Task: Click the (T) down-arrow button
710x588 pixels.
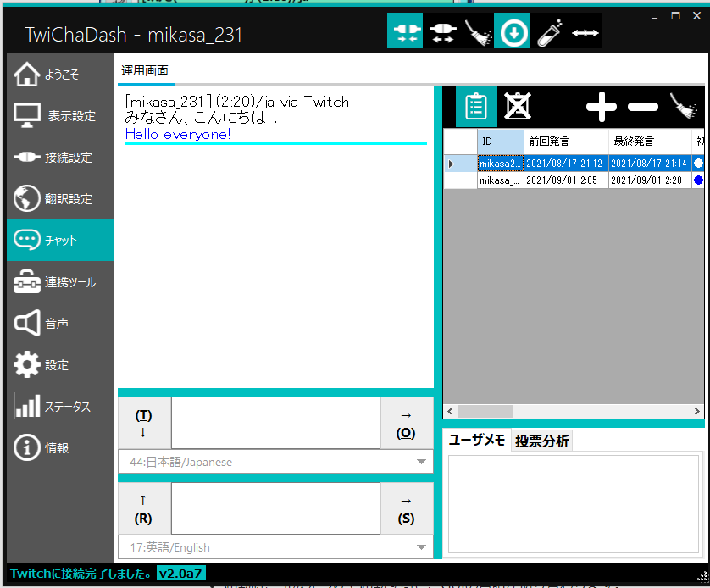Action: pyautogui.click(x=144, y=423)
